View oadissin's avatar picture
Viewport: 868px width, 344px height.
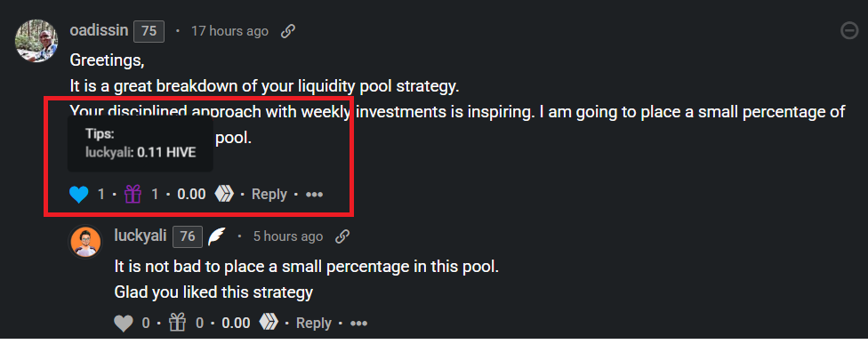click(36, 41)
